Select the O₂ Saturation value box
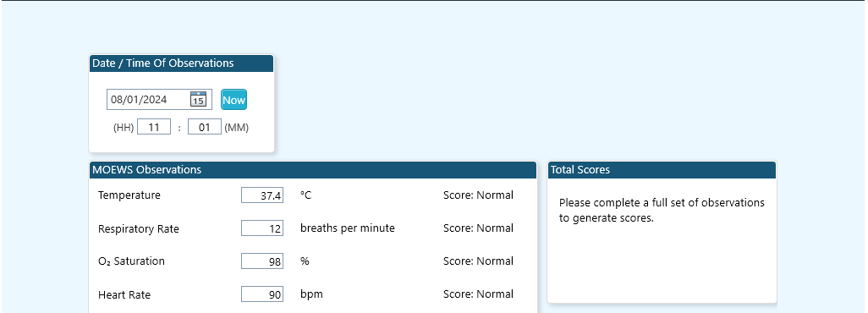The image size is (868, 313). [262, 261]
